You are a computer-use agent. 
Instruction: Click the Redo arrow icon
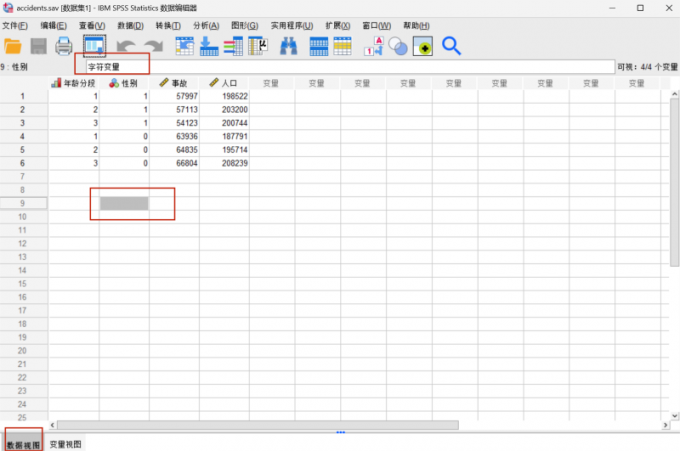(x=152, y=46)
